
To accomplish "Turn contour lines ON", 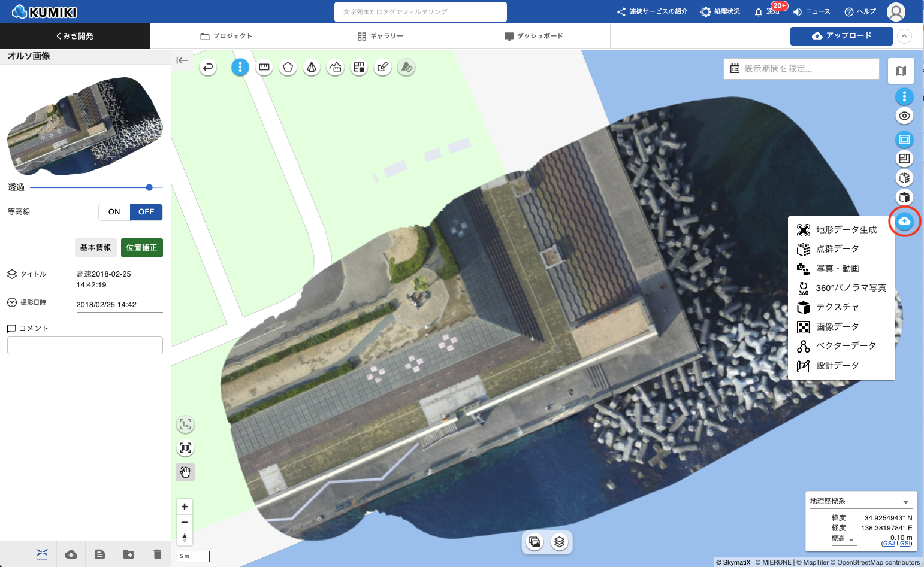I will click(114, 212).
